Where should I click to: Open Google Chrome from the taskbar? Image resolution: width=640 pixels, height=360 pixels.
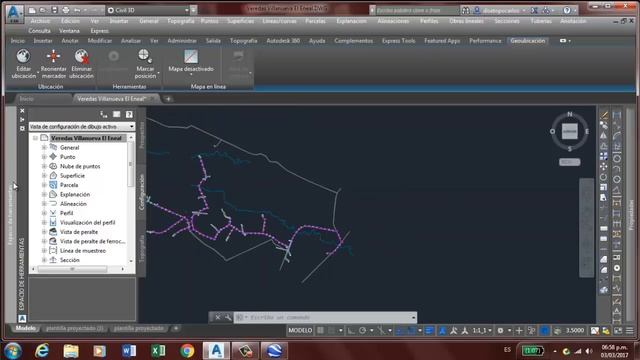187,351
